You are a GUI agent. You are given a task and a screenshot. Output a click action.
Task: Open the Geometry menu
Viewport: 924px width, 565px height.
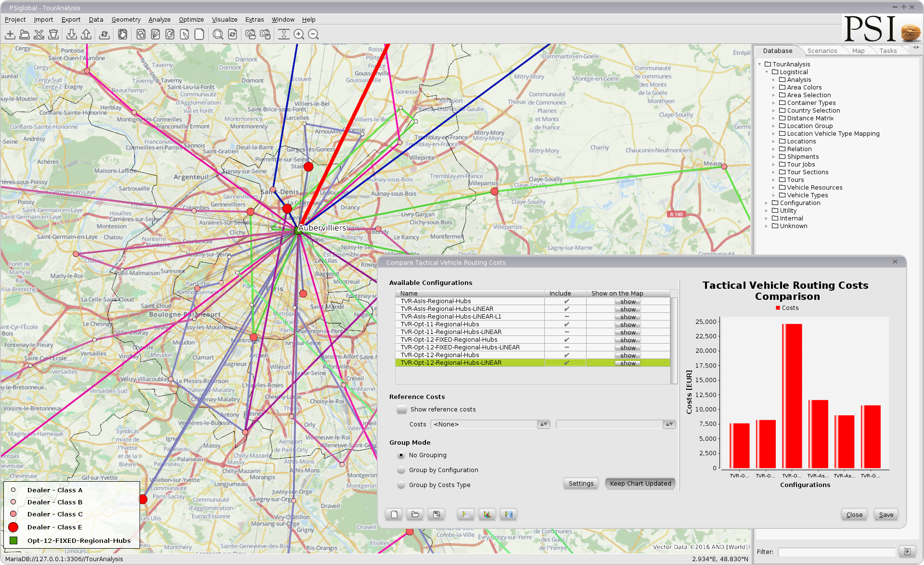(126, 20)
